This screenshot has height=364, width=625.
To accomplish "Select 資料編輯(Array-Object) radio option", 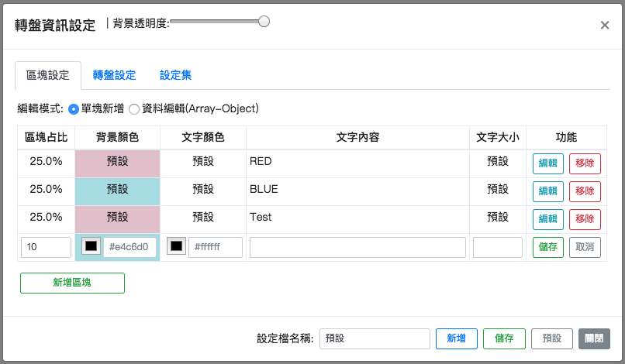I will tap(134, 109).
